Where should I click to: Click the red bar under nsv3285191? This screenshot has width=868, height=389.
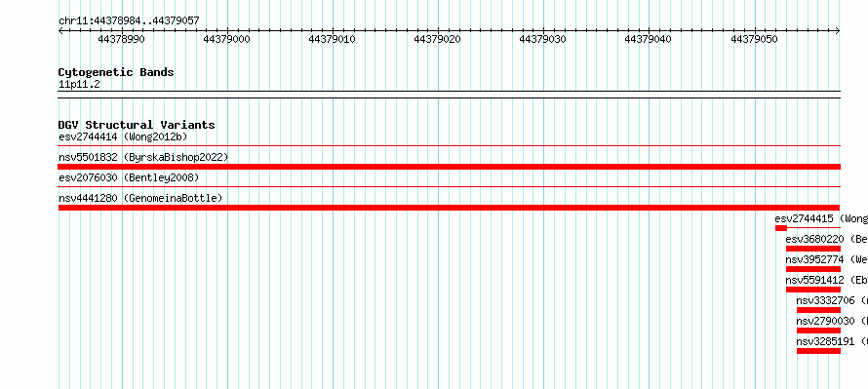point(818,351)
